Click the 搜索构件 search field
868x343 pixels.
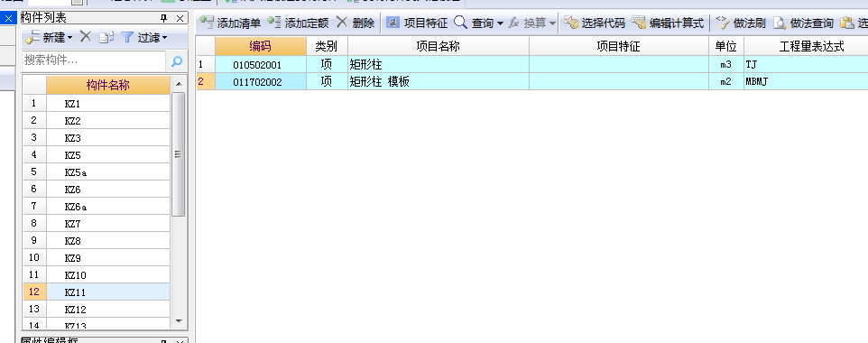point(94,61)
